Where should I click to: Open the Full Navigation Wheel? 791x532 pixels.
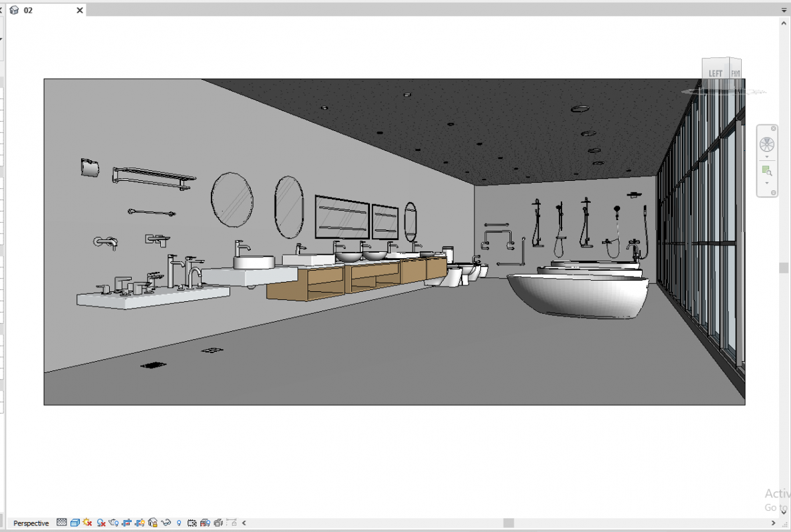[x=767, y=144]
